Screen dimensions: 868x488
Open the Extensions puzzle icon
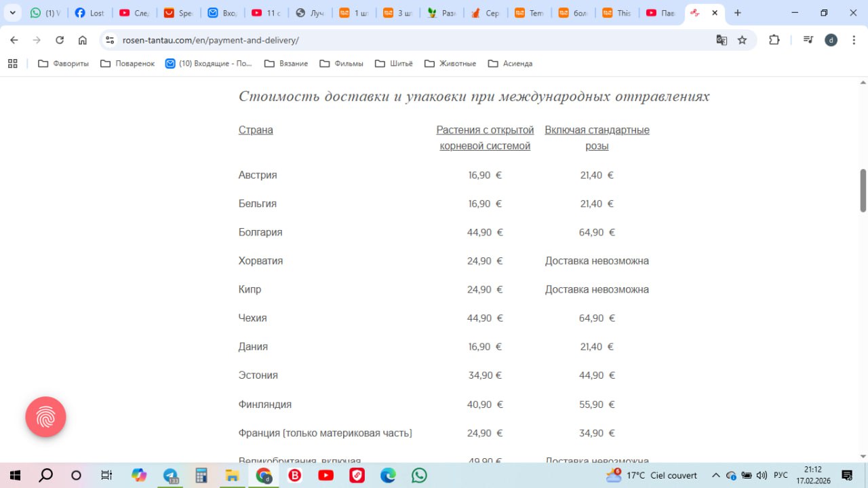pos(774,40)
